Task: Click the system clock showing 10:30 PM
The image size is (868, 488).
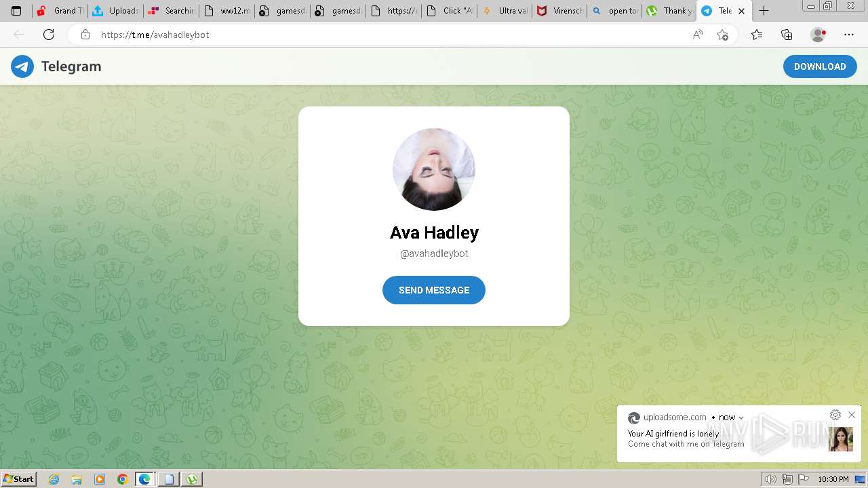Action: tap(833, 479)
